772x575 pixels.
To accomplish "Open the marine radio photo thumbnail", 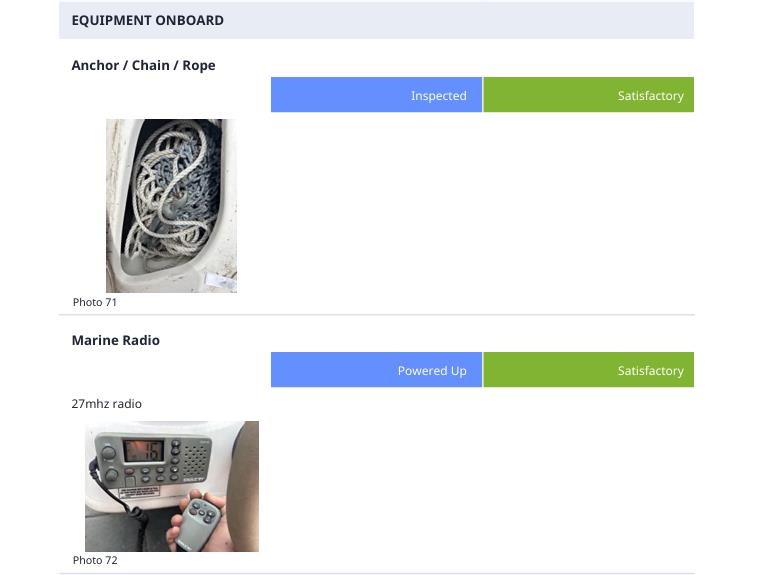I will click(171, 486).
